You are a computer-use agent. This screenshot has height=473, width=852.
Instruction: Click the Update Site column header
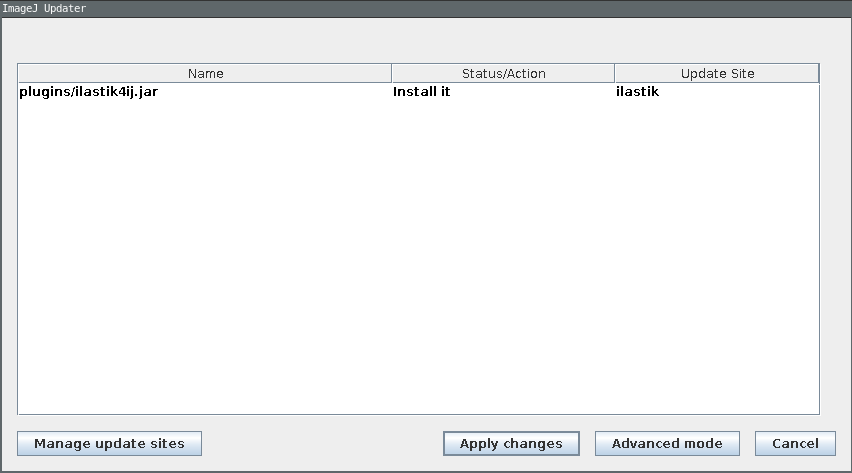716,74
